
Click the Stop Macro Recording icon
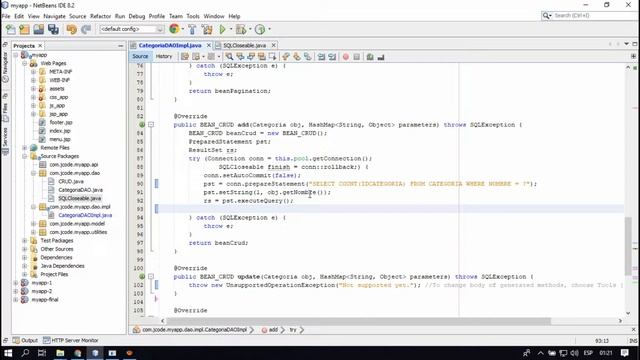[x=357, y=57]
